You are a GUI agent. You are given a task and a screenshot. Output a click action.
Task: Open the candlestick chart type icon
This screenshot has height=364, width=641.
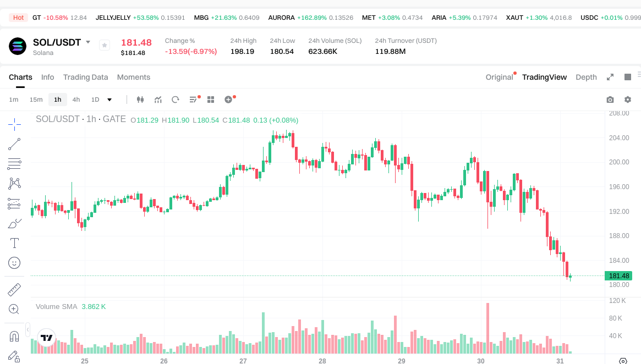[x=140, y=100]
